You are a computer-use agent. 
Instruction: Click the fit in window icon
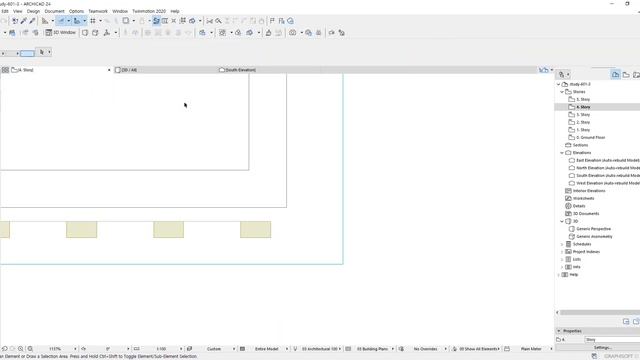click(x=30, y=349)
